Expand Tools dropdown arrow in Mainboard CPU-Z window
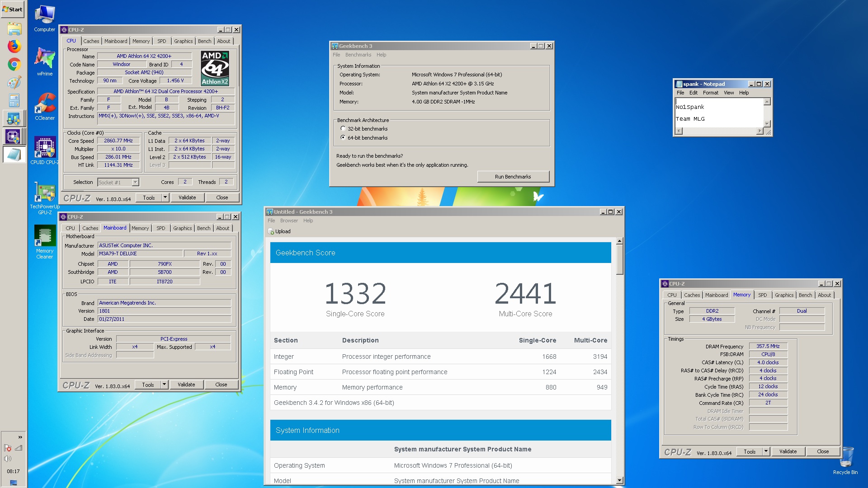The width and height of the screenshot is (868, 488). coord(164,385)
